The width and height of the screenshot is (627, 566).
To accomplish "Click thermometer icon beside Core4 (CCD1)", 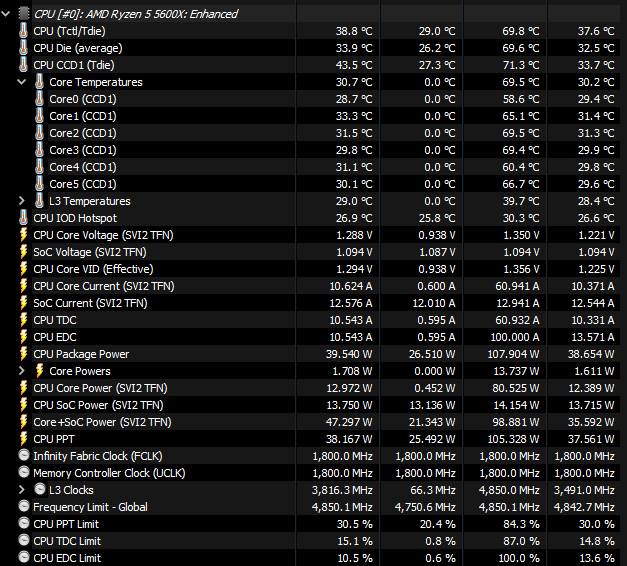I will pos(39,167).
